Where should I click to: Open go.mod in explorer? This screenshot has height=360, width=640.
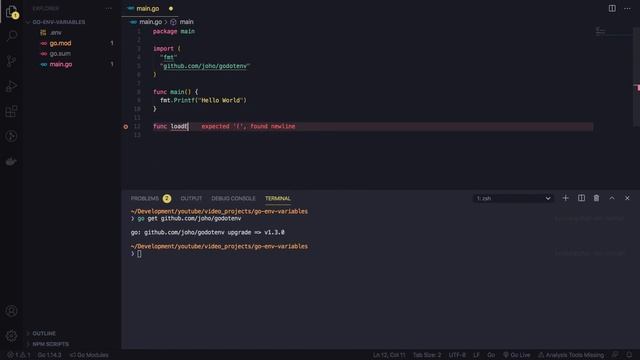60,43
